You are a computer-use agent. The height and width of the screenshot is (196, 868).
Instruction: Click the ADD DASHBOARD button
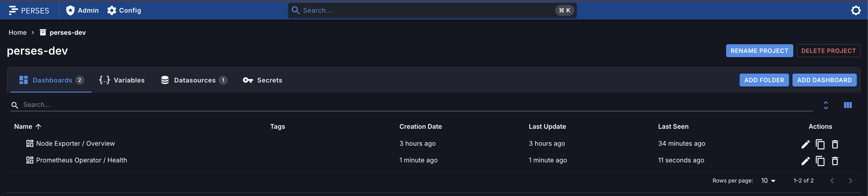coord(824,80)
